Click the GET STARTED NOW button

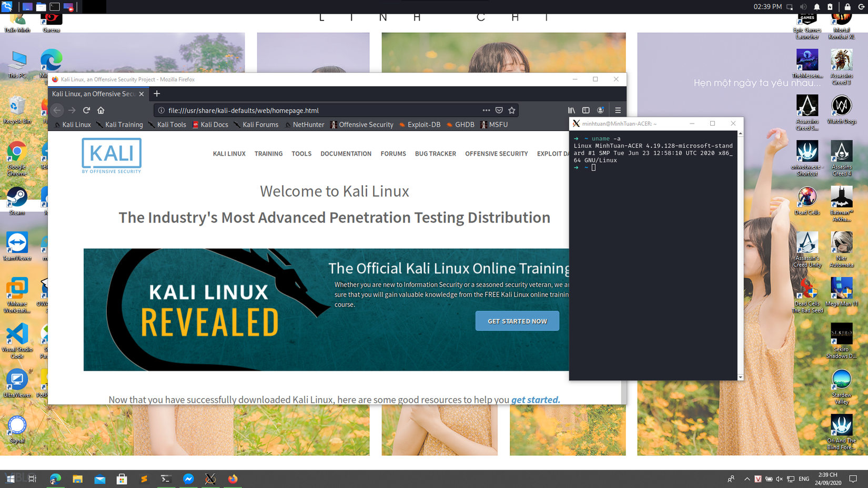[x=517, y=321]
